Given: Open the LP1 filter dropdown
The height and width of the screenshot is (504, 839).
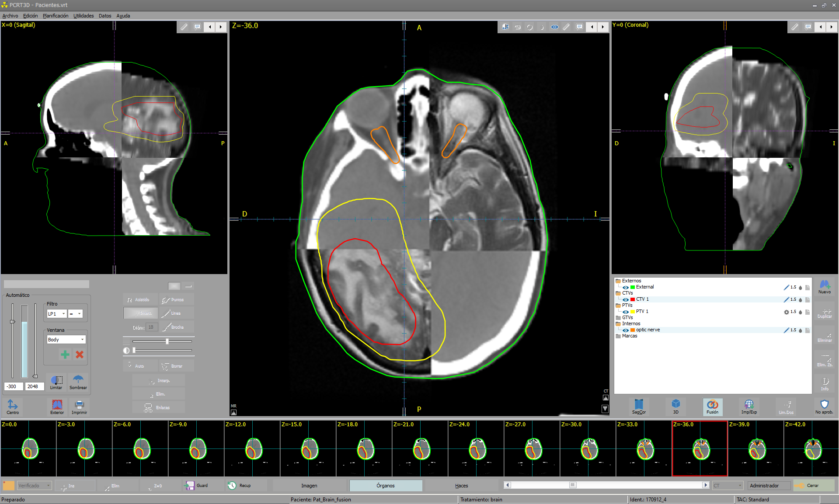Looking at the screenshot, I should coord(57,314).
